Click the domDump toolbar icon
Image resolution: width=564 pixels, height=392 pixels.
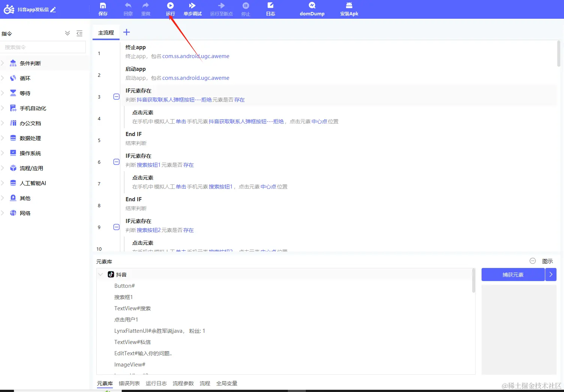coord(312,6)
